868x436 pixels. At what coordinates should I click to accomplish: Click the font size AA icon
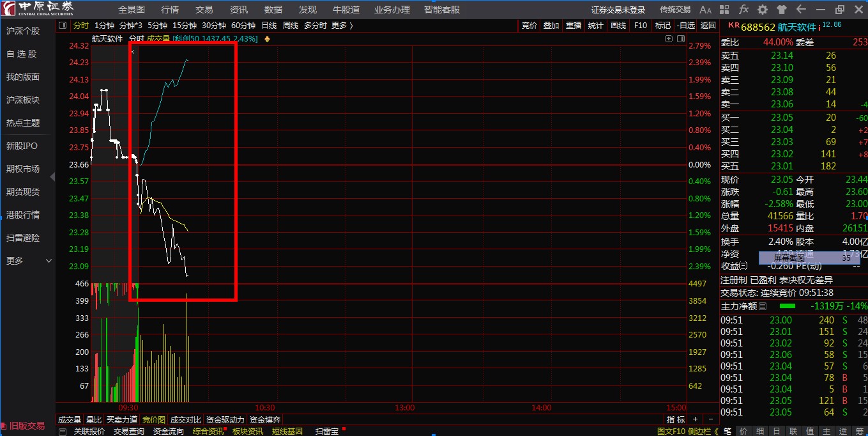[705, 10]
